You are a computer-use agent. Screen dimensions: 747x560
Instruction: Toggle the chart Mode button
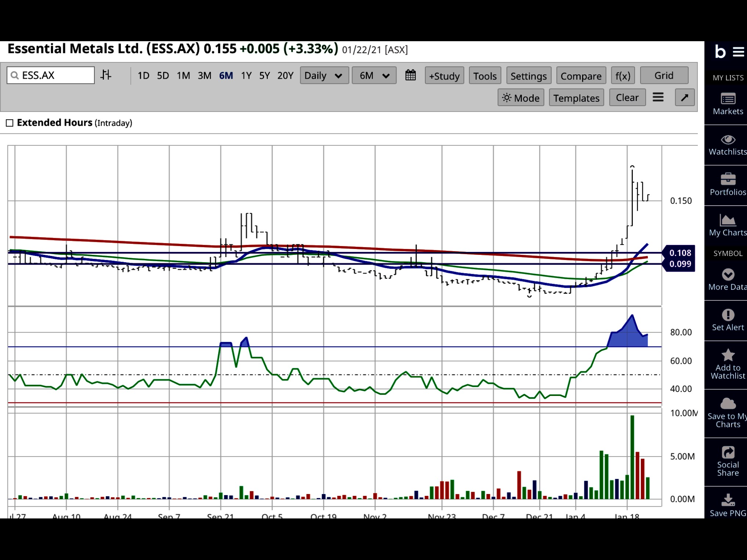click(x=521, y=98)
